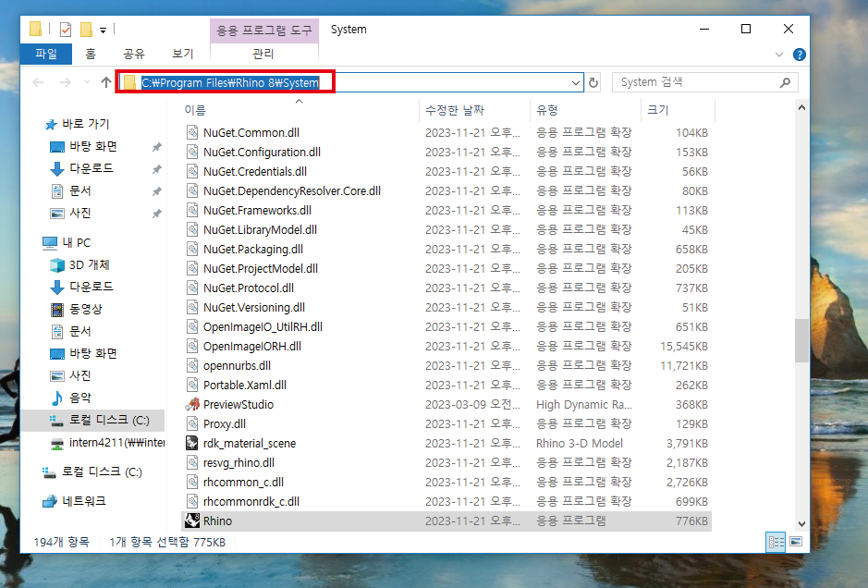Sort by the 유형 column header

(547, 110)
